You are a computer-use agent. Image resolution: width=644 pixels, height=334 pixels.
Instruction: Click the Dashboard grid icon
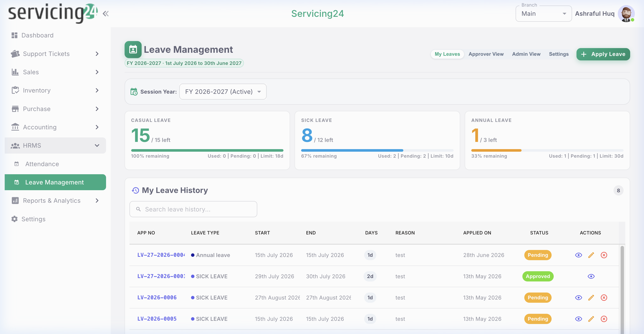pyautogui.click(x=14, y=35)
